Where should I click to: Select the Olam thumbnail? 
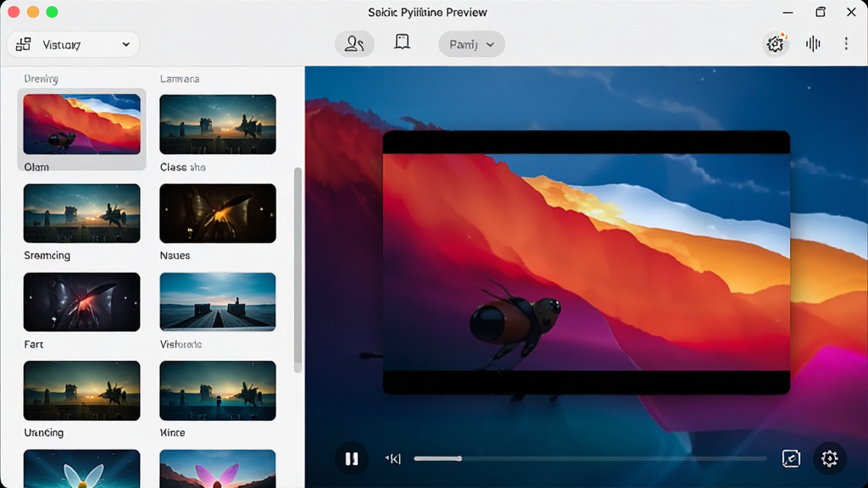(x=82, y=124)
